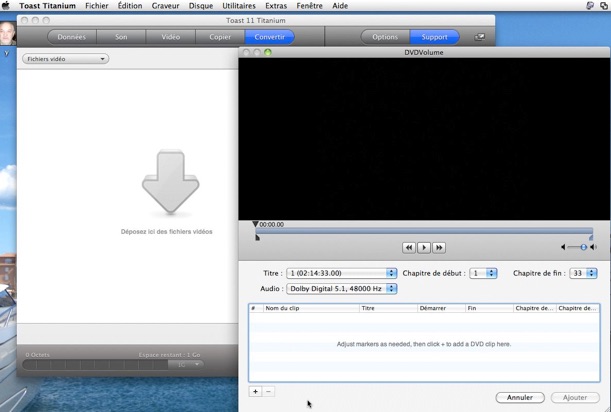The width and height of the screenshot is (611, 412).
Task: Sort by Nom du clip column
Action: click(311, 308)
